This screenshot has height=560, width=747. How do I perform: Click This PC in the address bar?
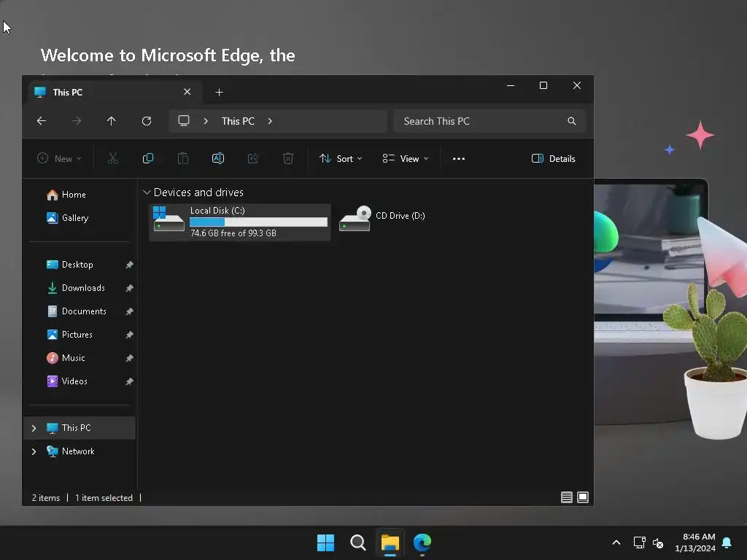(238, 121)
